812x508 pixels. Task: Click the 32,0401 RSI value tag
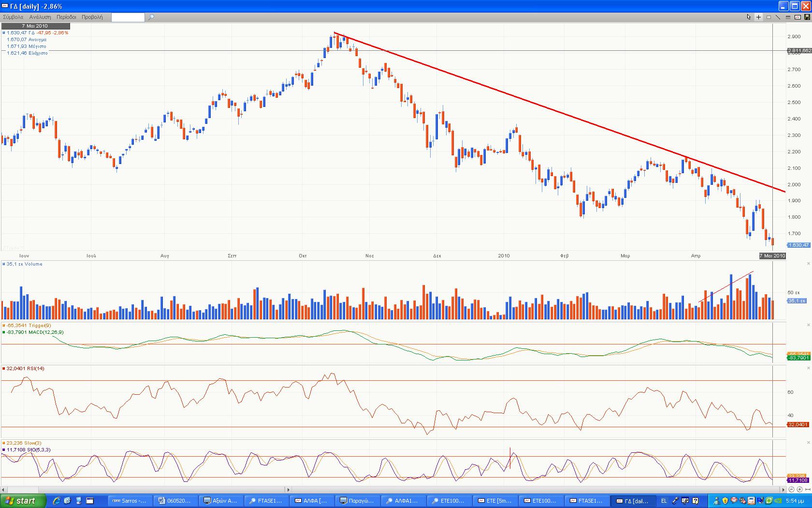pyautogui.click(x=798, y=424)
